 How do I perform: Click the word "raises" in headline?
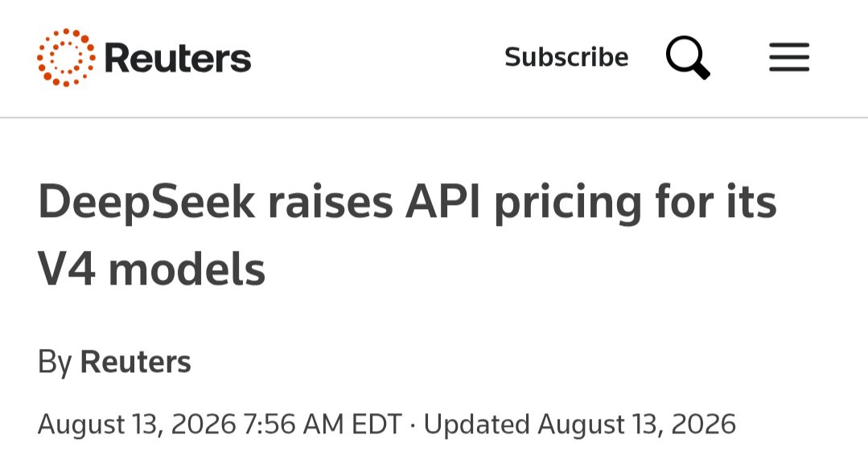(331, 202)
